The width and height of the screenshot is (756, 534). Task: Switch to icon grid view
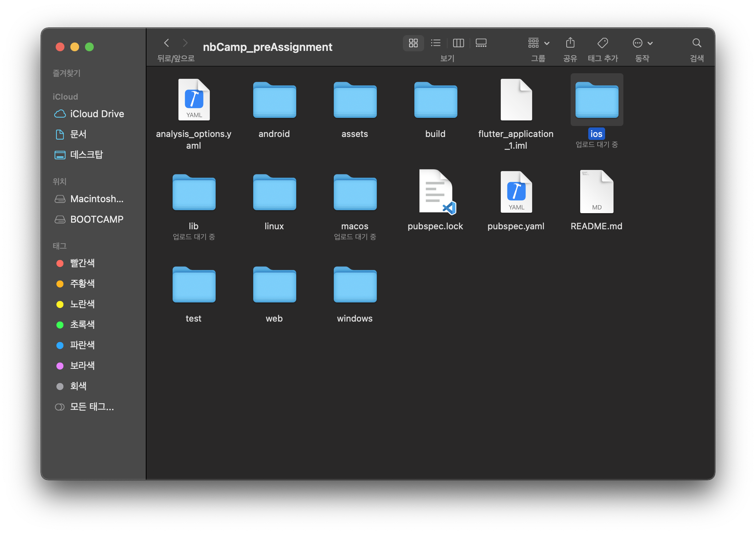[x=413, y=43]
